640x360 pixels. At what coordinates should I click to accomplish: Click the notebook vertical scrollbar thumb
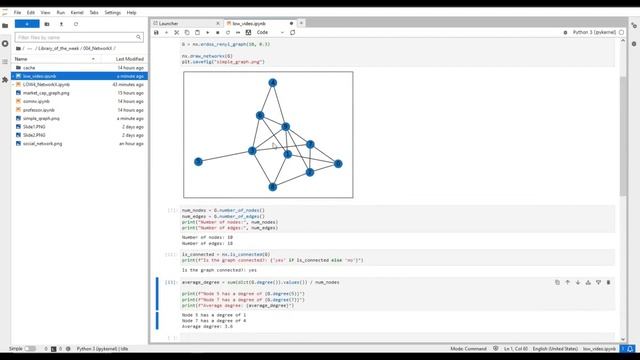(x=623, y=136)
